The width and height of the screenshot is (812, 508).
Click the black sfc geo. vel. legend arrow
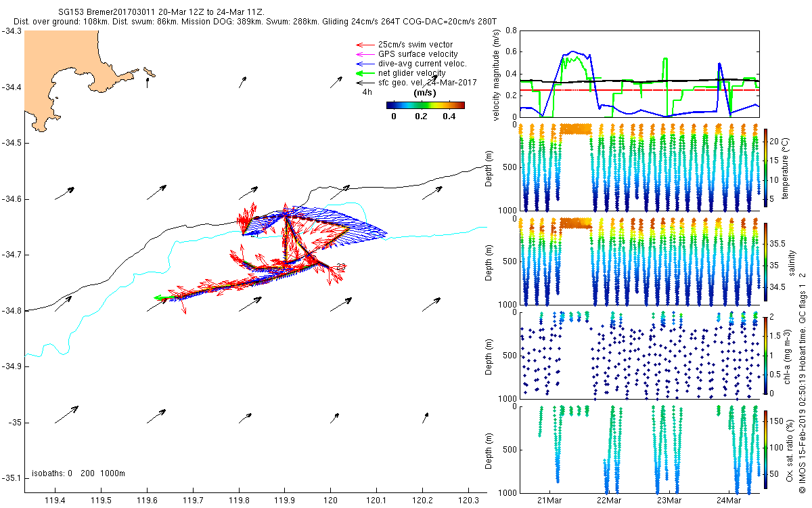click(365, 82)
